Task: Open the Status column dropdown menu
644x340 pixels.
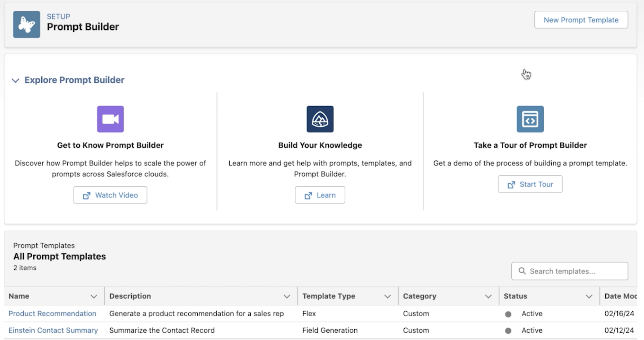Action: click(589, 296)
